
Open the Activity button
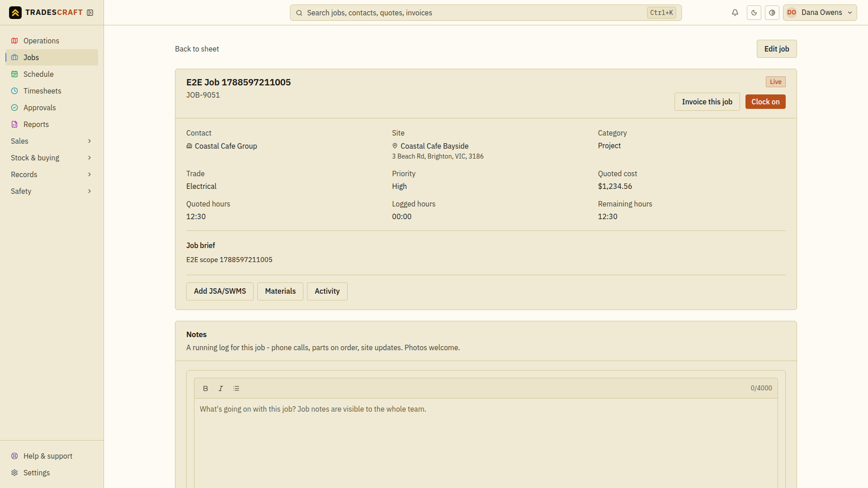[x=327, y=291]
